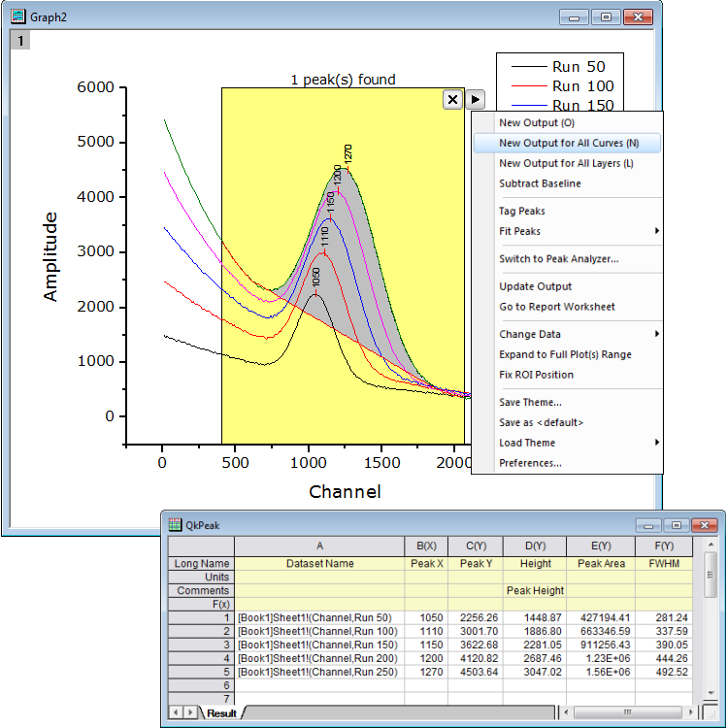Choose New Output for All Curves
This screenshot has width=728, height=728.
568,143
